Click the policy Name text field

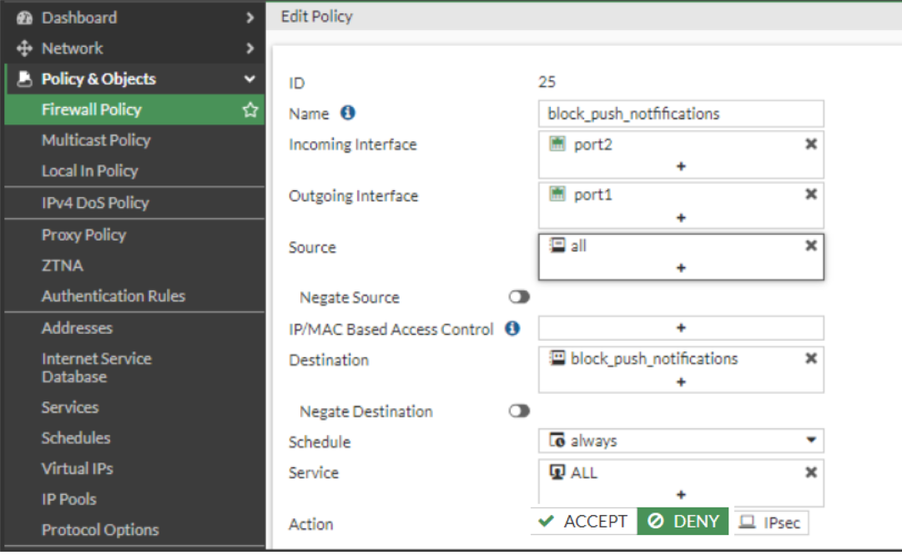pyautogui.click(x=680, y=114)
